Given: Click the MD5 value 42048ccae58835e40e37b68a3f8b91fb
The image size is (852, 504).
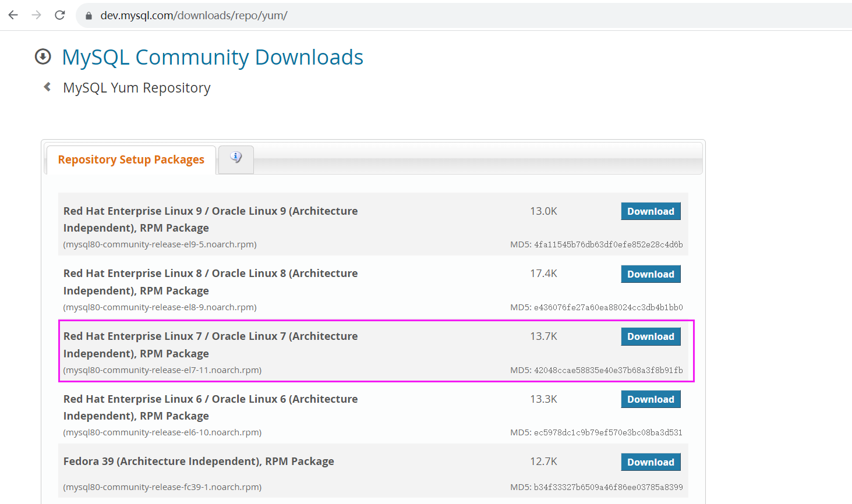Looking at the screenshot, I should pos(609,370).
